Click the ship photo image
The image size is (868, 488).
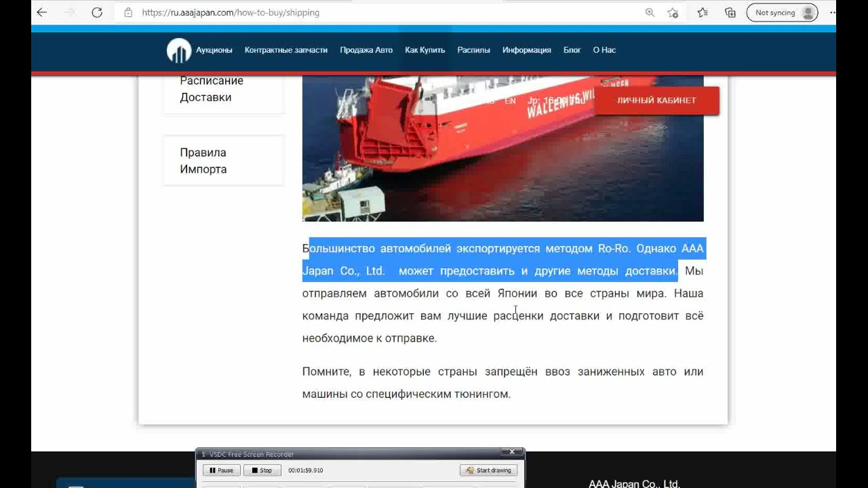pyautogui.click(x=502, y=148)
